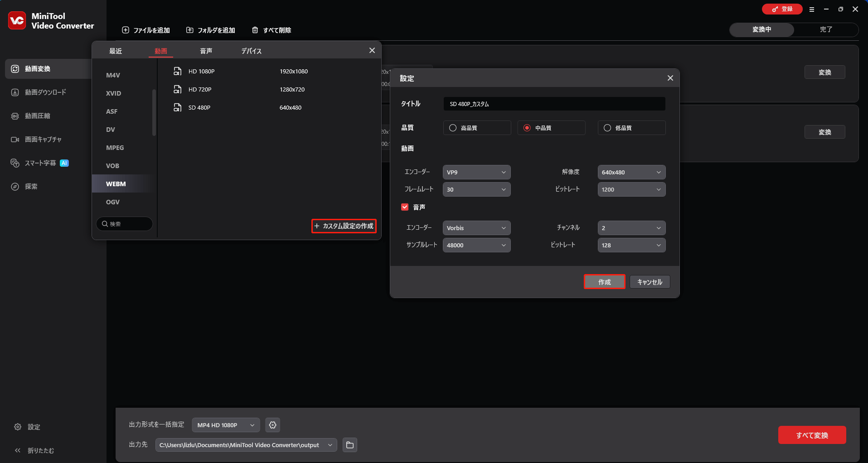Screen dimensions: 868x463
Task: Open the 設定 gear in the sidebar
Action: pyautogui.click(x=17, y=426)
